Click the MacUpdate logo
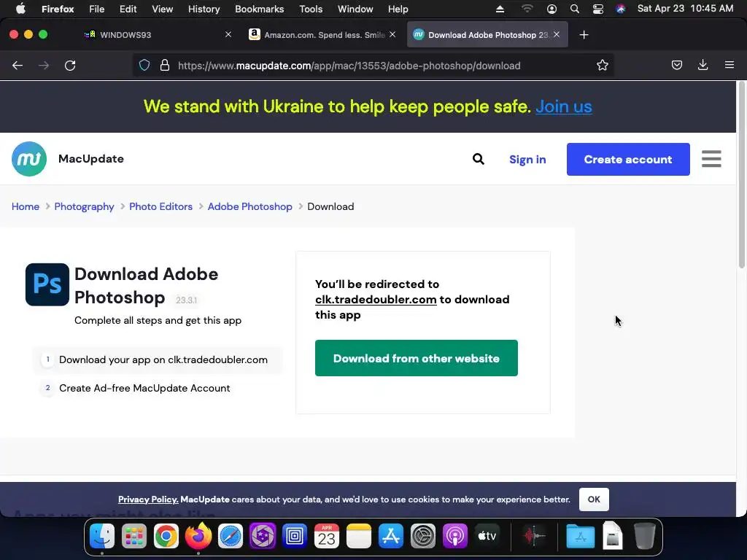 pos(29,159)
